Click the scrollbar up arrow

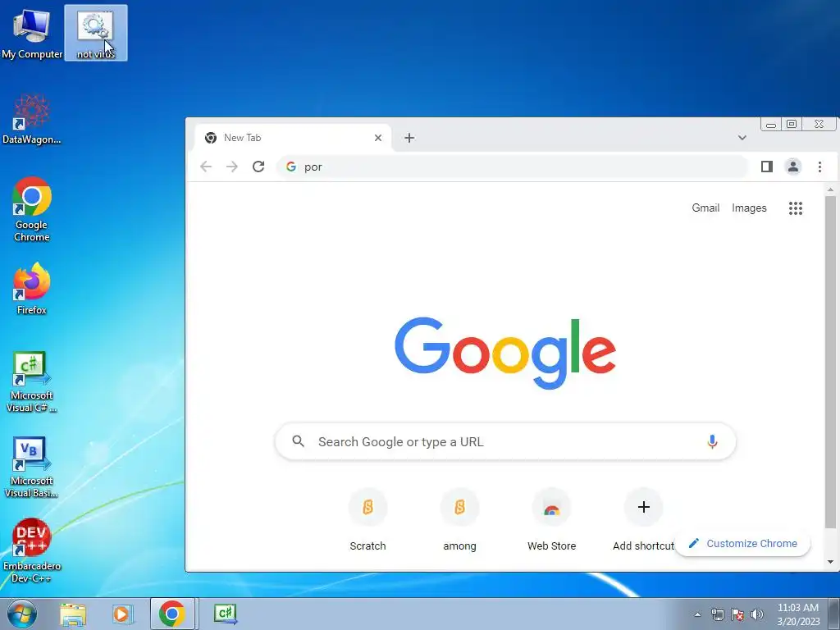tap(830, 189)
